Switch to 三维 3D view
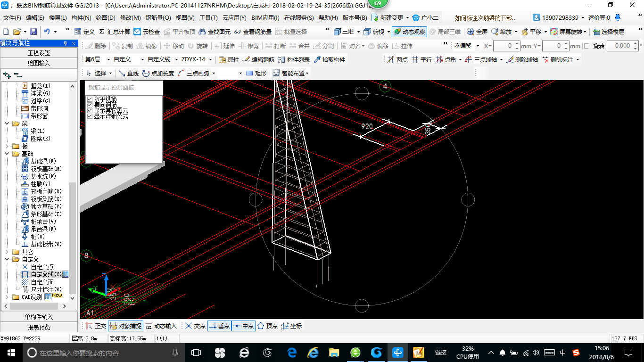 click(x=344, y=32)
